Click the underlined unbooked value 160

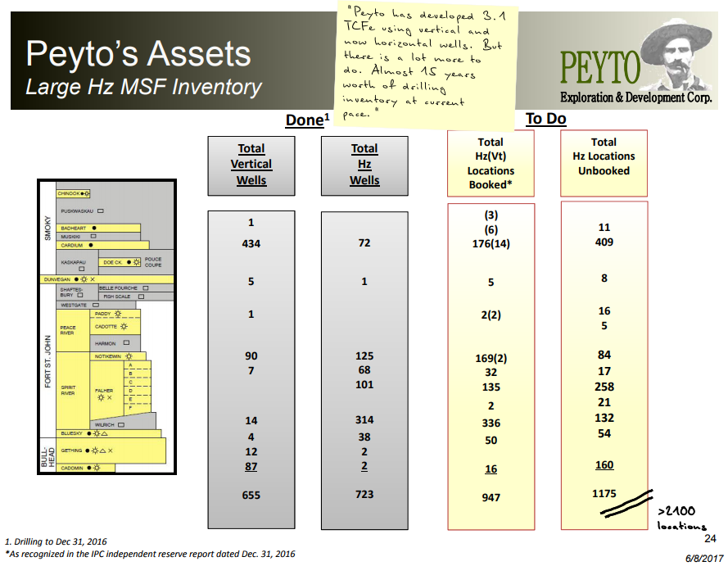[604, 464]
